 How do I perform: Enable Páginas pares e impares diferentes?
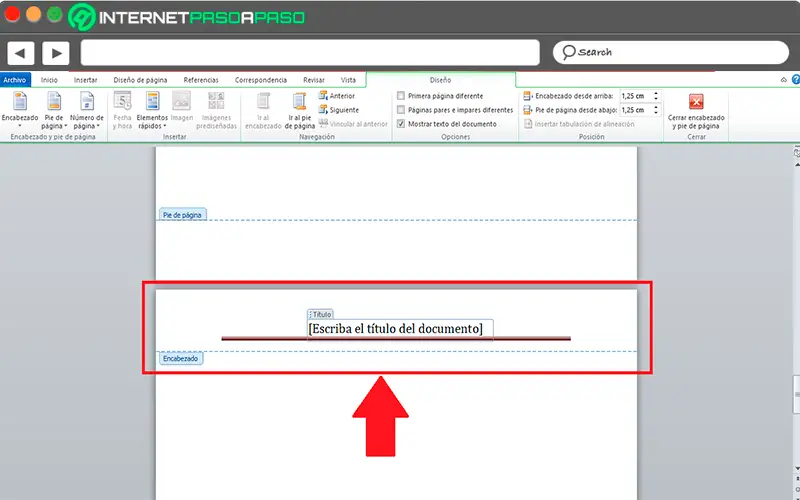pyautogui.click(x=401, y=110)
